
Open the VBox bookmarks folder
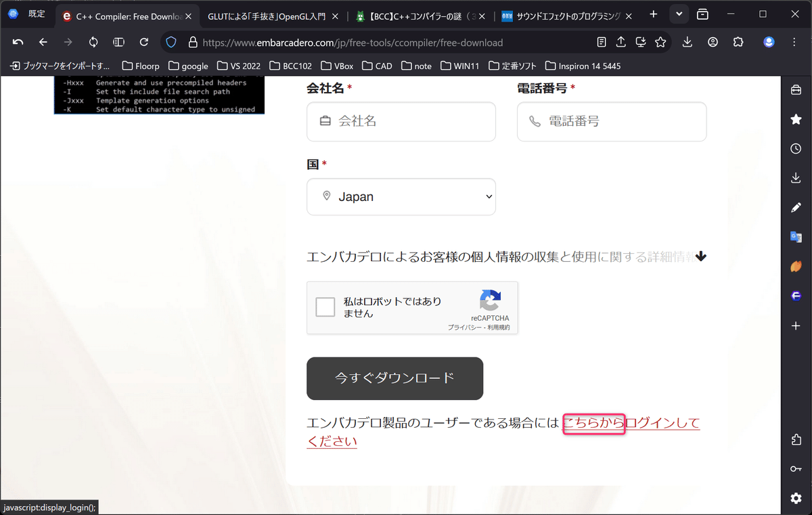338,66
